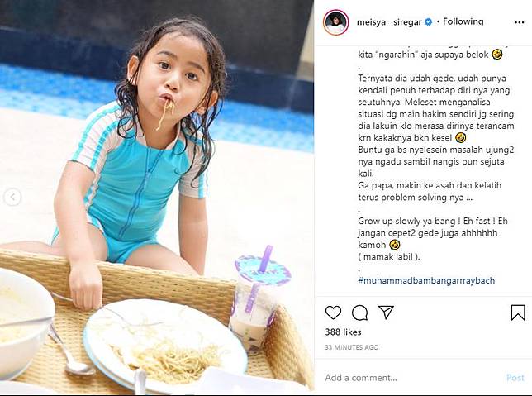Click the verified badge next to username

(429, 22)
